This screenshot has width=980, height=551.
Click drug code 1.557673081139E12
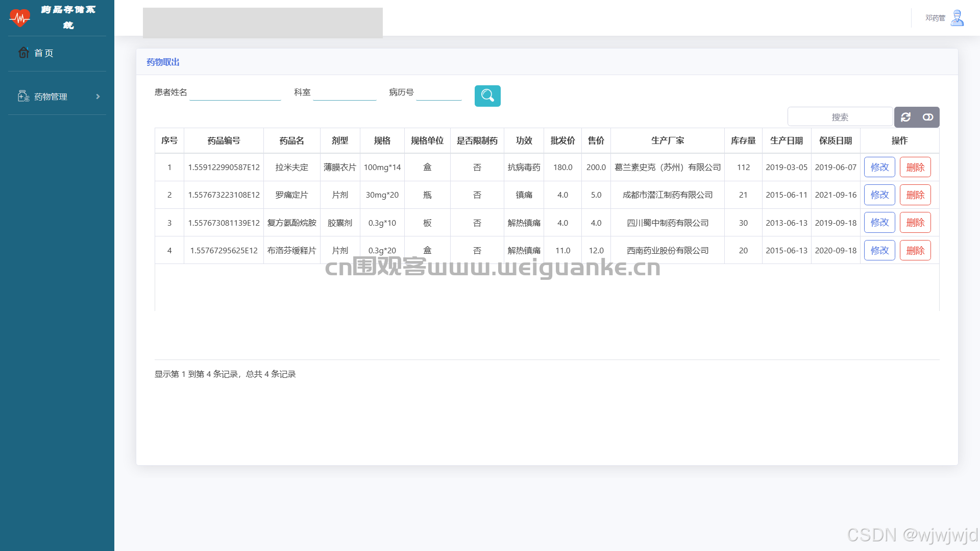click(x=224, y=223)
